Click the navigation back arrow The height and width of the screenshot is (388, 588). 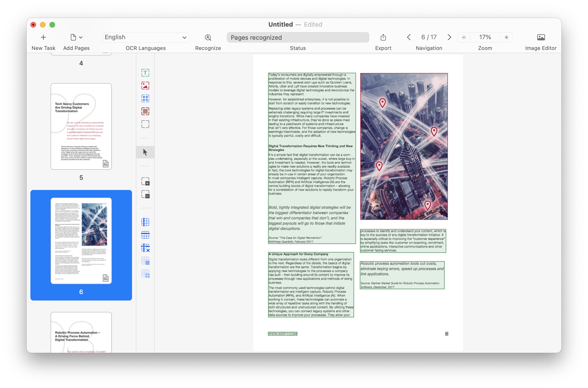(408, 37)
